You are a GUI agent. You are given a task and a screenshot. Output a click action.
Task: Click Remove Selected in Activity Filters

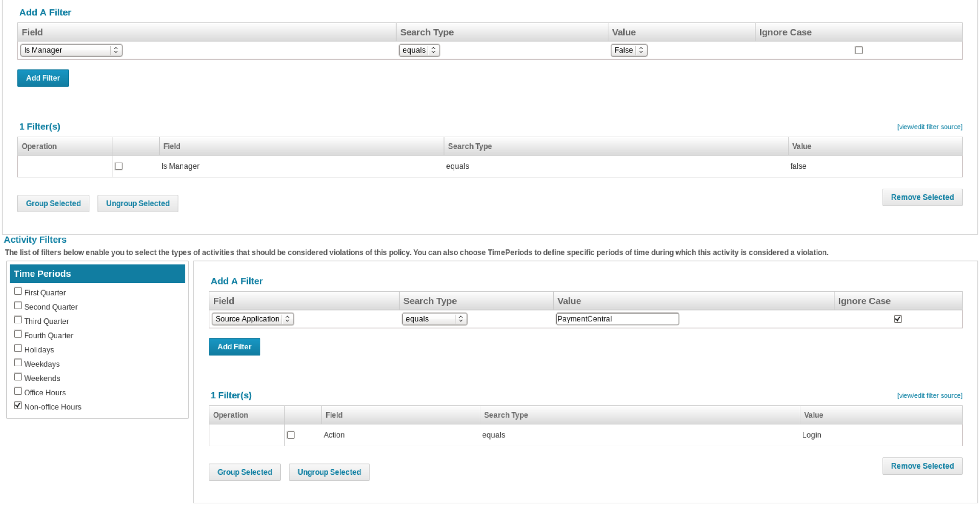tap(922, 466)
